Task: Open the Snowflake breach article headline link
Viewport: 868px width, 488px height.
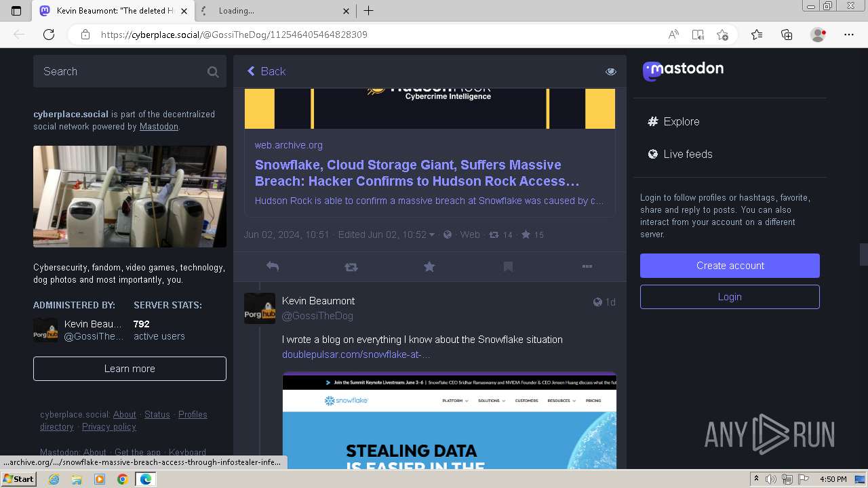Action: [x=417, y=173]
